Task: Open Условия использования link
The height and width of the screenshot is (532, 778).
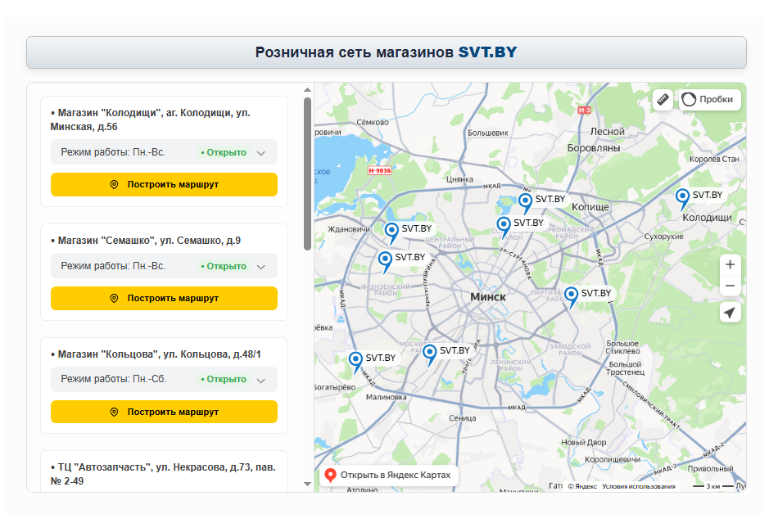Action: coord(639,486)
